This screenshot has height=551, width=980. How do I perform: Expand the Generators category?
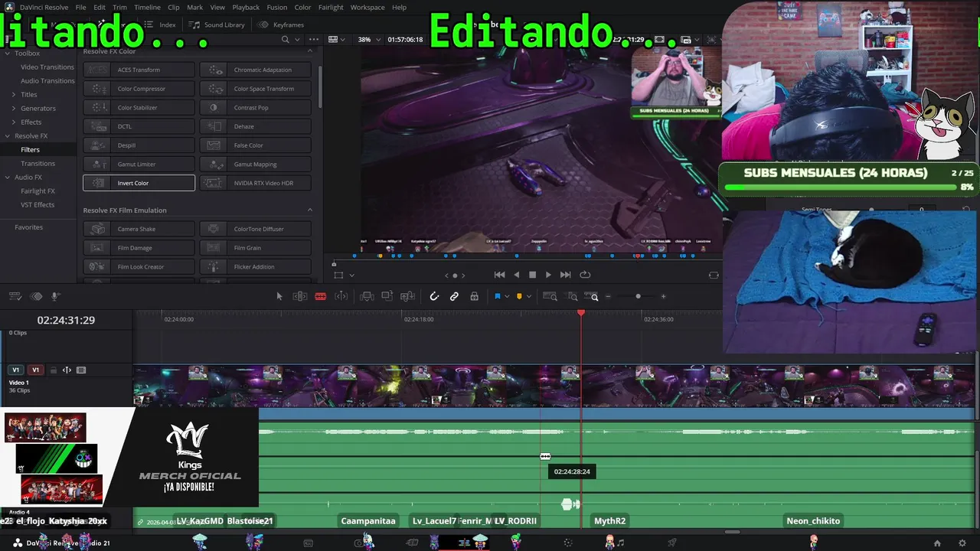point(13,109)
